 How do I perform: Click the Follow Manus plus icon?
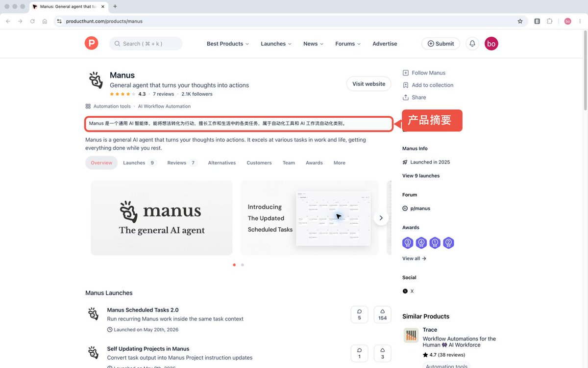click(x=405, y=73)
